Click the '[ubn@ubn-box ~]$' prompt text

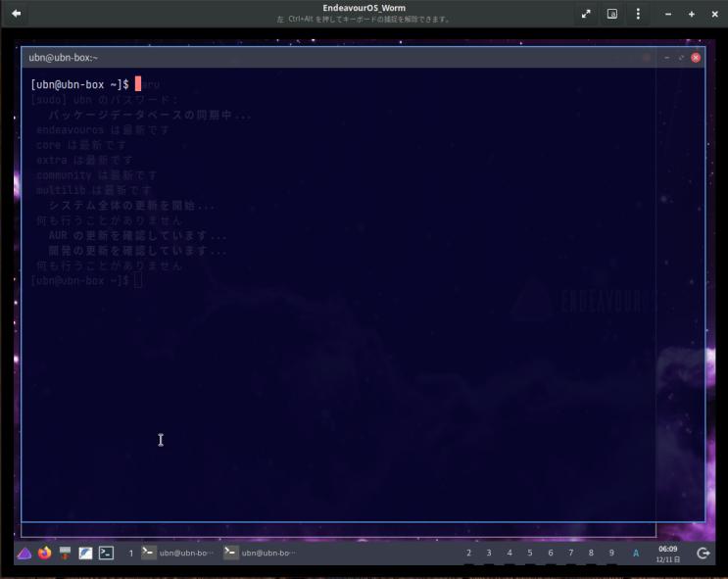pos(80,84)
